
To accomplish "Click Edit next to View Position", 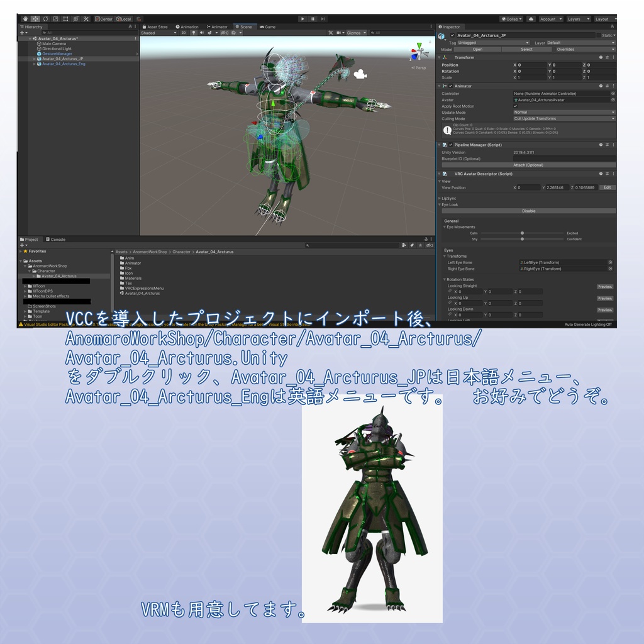I will click(x=608, y=187).
